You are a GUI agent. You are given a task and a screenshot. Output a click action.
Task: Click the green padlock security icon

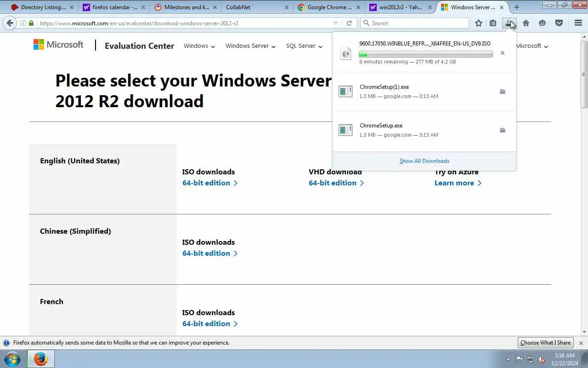[31, 23]
